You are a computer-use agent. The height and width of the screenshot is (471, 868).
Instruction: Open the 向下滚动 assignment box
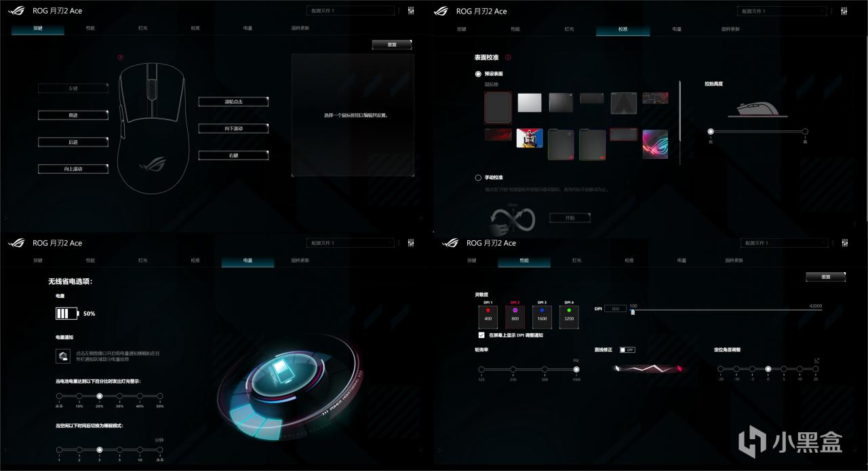click(x=233, y=128)
